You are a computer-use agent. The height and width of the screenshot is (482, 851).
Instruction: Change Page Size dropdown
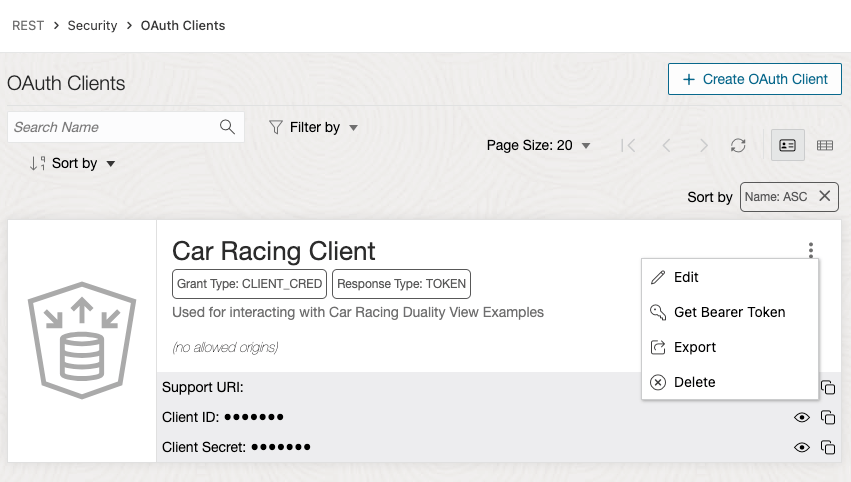538,145
